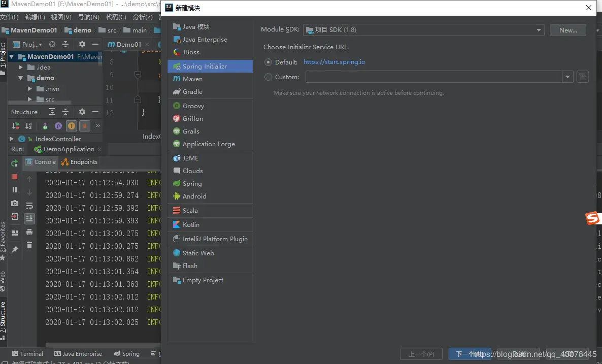Stop the running DemoApplication
The height and width of the screenshot is (364, 602).
tap(15, 177)
